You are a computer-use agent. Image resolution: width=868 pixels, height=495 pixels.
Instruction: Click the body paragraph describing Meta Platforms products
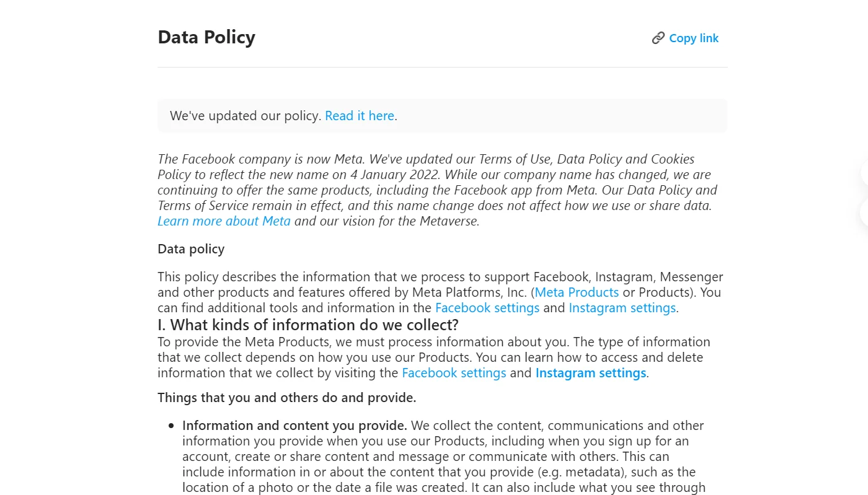[x=434, y=292]
